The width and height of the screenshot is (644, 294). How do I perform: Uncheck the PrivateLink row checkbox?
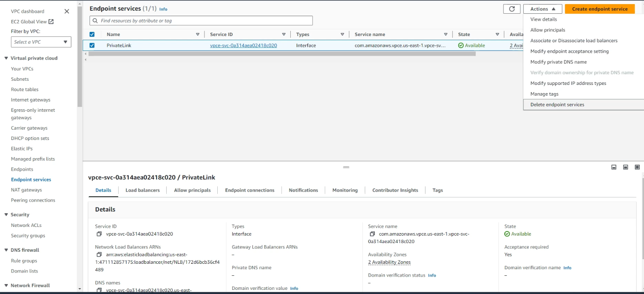[92, 46]
